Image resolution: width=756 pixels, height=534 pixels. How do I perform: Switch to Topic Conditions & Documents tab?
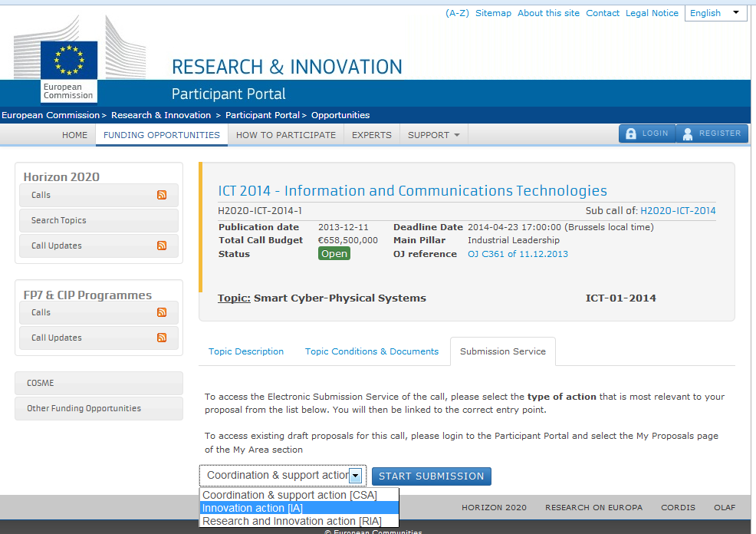372,351
